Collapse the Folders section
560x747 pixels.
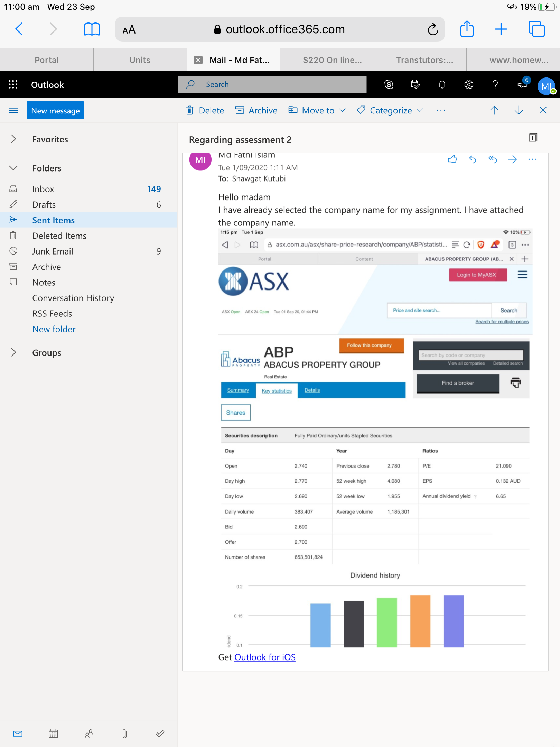tap(13, 168)
